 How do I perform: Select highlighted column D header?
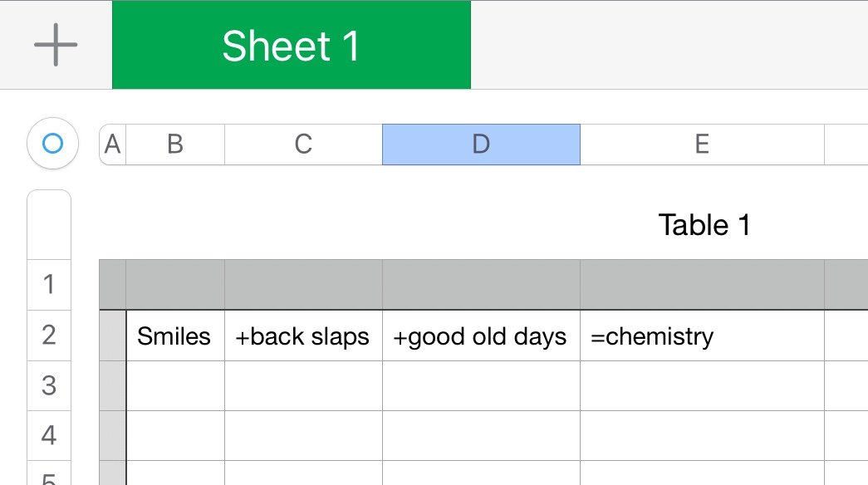coord(481,145)
